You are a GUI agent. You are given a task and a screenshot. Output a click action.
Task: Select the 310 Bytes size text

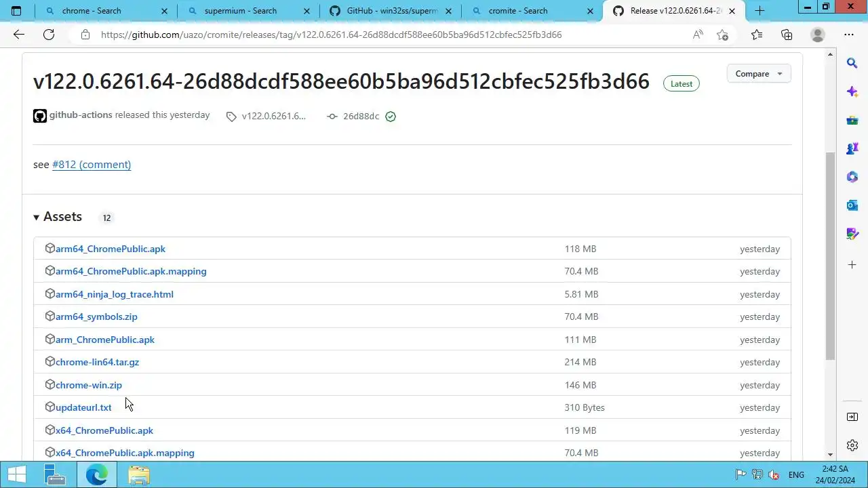585,407
